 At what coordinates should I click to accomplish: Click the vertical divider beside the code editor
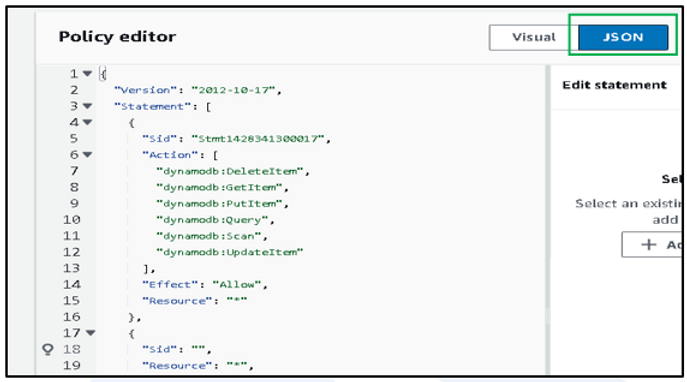[x=547, y=219]
